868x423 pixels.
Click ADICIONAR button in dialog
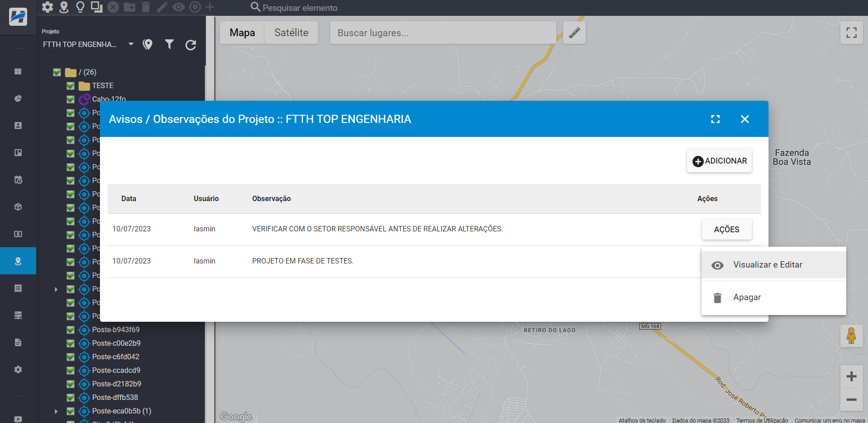tap(719, 161)
